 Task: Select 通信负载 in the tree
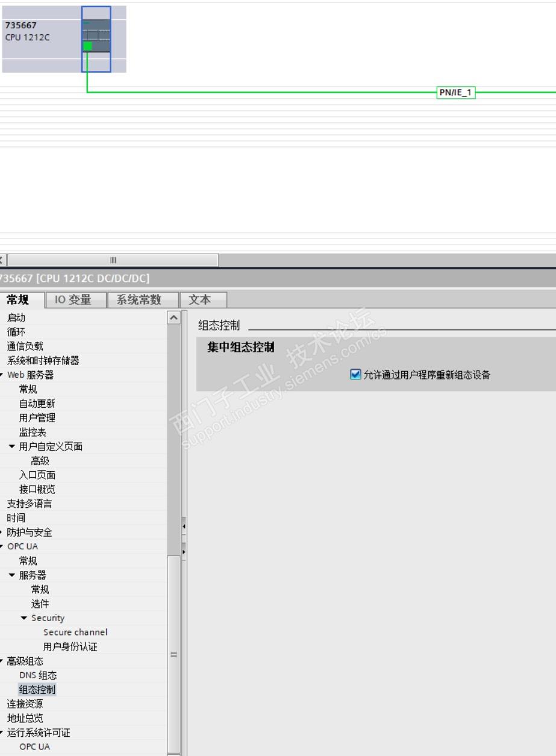25,346
